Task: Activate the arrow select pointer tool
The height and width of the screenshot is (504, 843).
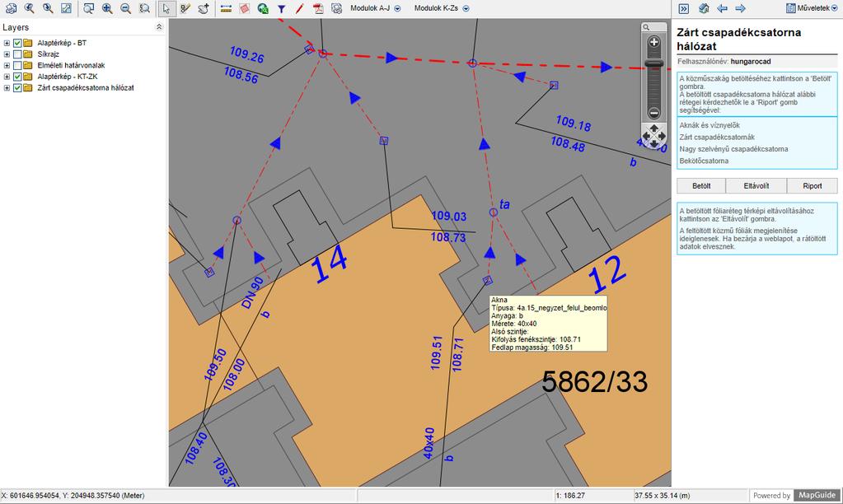Action: tap(166, 8)
